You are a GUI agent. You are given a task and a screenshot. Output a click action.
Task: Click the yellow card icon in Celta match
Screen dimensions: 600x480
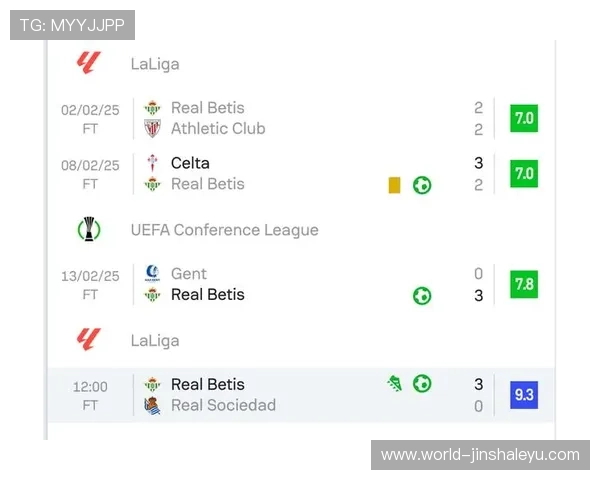tap(394, 185)
